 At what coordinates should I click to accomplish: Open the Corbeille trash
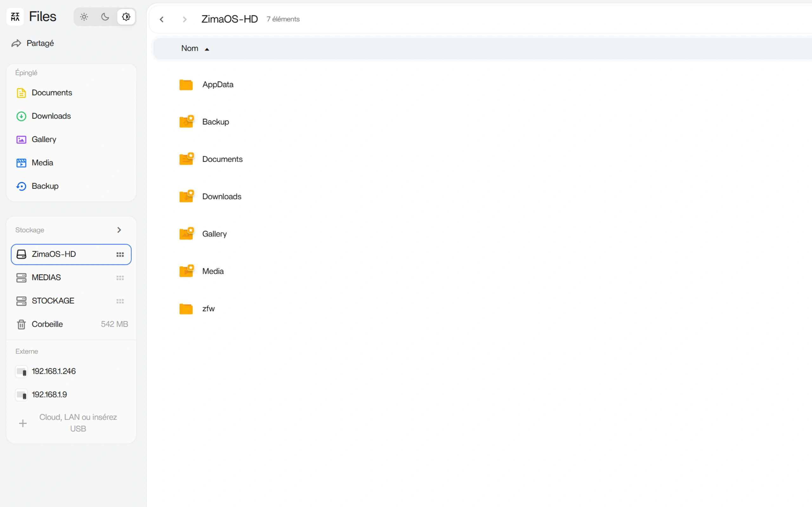coord(71,324)
